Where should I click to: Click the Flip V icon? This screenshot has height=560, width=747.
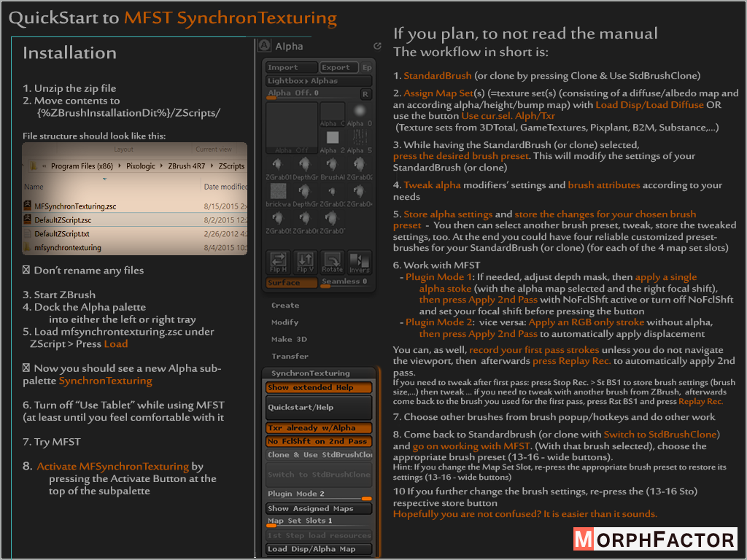click(306, 262)
